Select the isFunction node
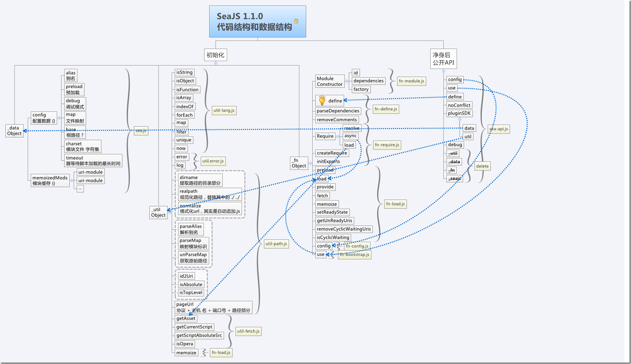Screen dimensions: 631x364 coord(187,89)
